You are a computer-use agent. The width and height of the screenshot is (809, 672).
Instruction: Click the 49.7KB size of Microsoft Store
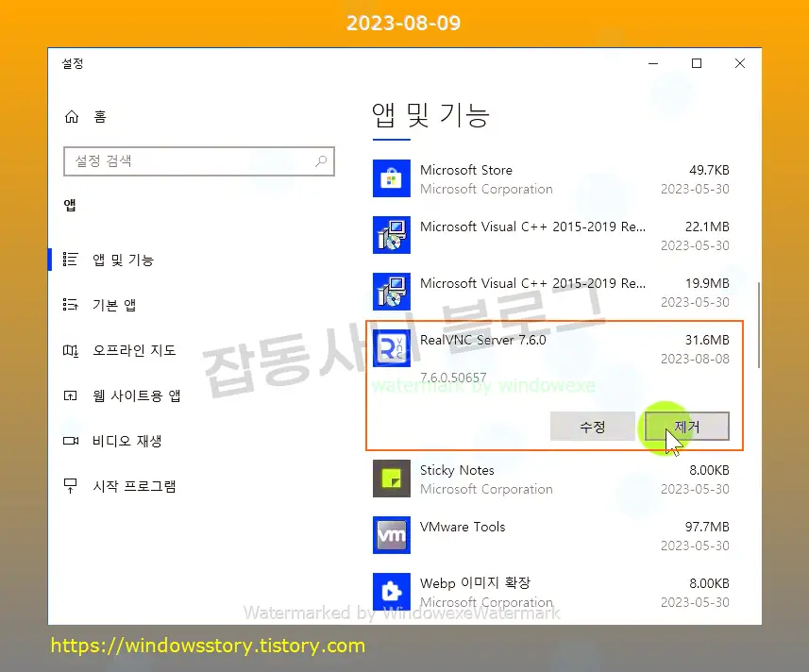[709, 170]
